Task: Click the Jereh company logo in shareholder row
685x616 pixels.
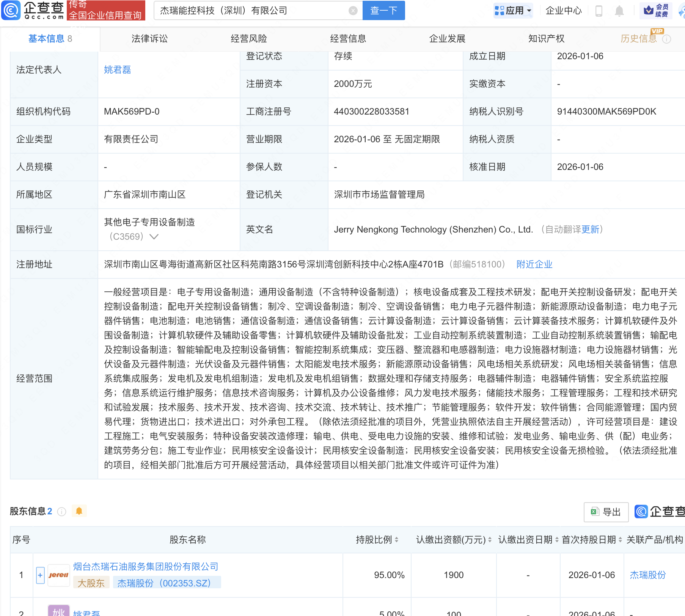Action: [59, 575]
